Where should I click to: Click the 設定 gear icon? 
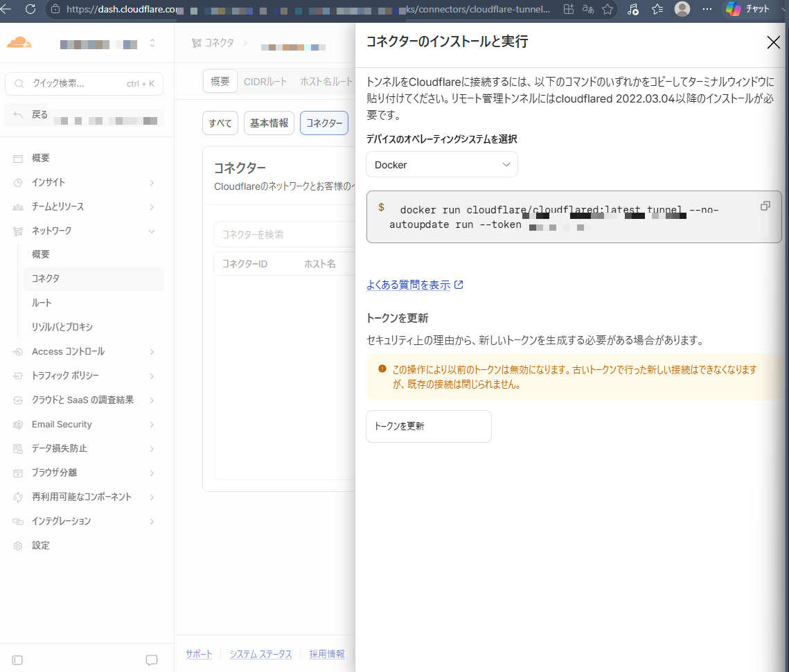click(18, 546)
